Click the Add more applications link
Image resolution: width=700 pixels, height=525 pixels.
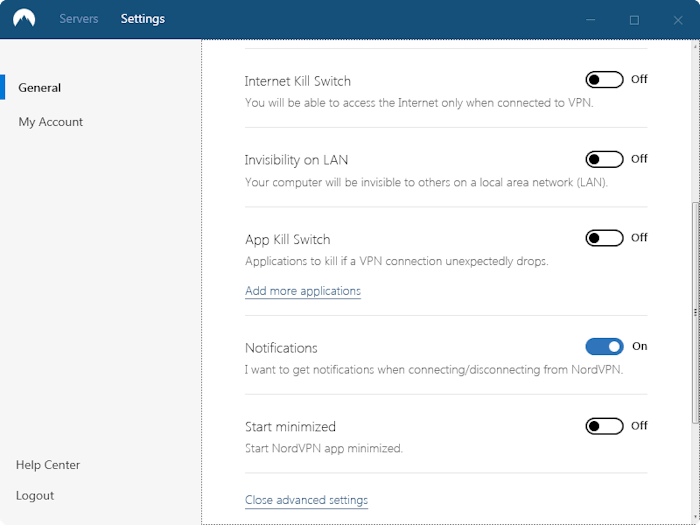(303, 291)
